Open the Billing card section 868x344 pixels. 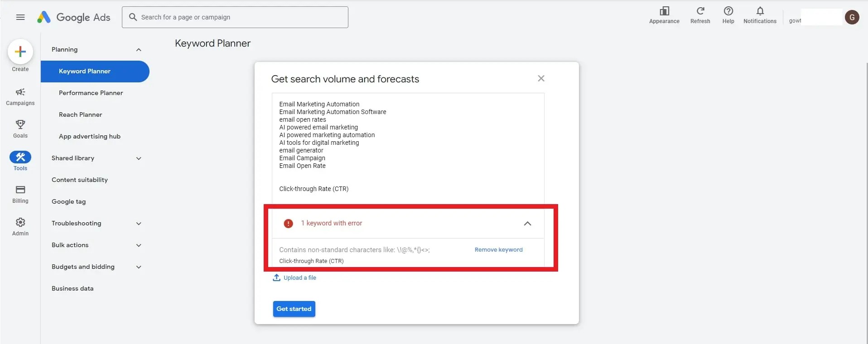pyautogui.click(x=20, y=194)
